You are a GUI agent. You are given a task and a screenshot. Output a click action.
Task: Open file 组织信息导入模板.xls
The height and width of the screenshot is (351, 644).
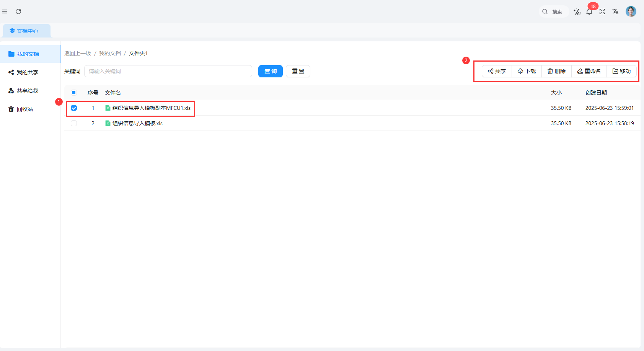click(x=137, y=123)
